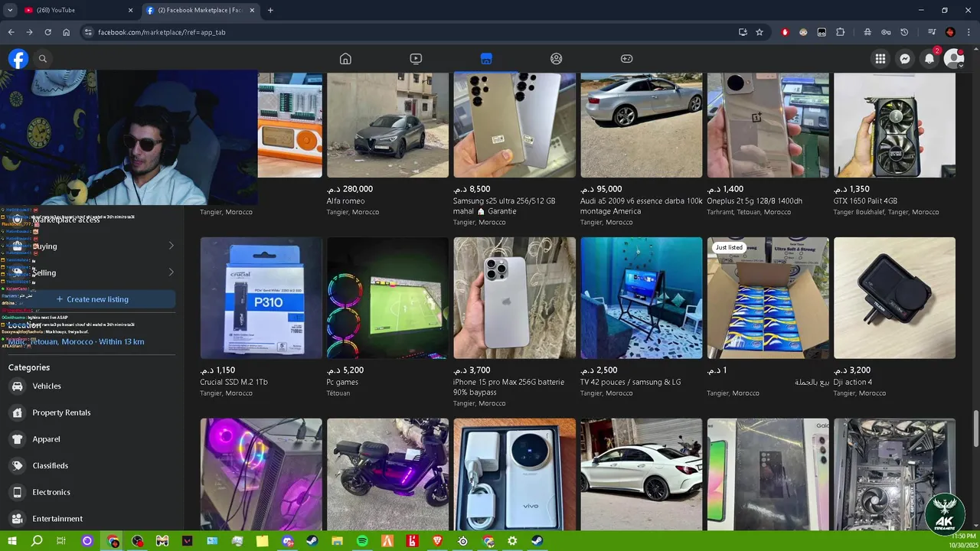Expand the Selling section chevron
Image resolution: width=980 pixels, height=551 pixels.
click(x=171, y=272)
